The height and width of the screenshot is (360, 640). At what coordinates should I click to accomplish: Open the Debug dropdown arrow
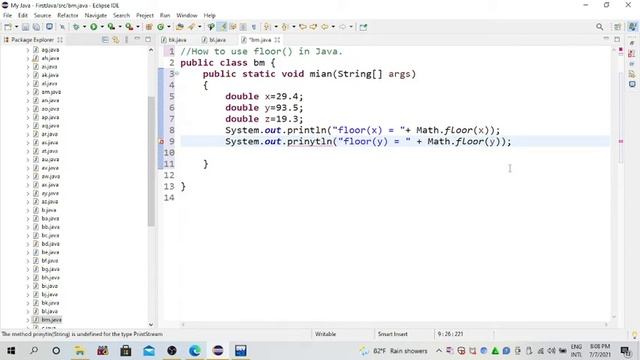tap(84, 27)
